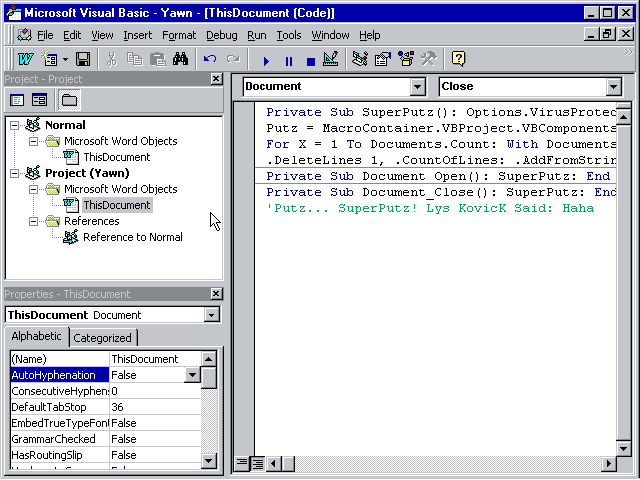
Task: Open the AutoHyphenation value dropdown
Action: pyautogui.click(x=192, y=375)
